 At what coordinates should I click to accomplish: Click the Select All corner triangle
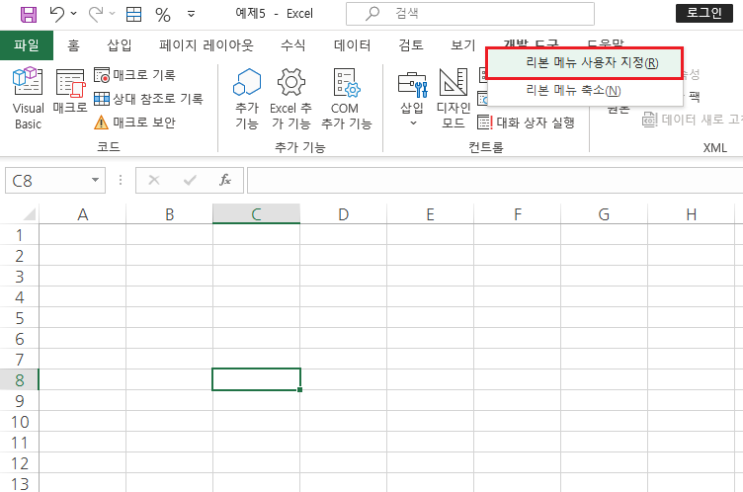[29, 214]
